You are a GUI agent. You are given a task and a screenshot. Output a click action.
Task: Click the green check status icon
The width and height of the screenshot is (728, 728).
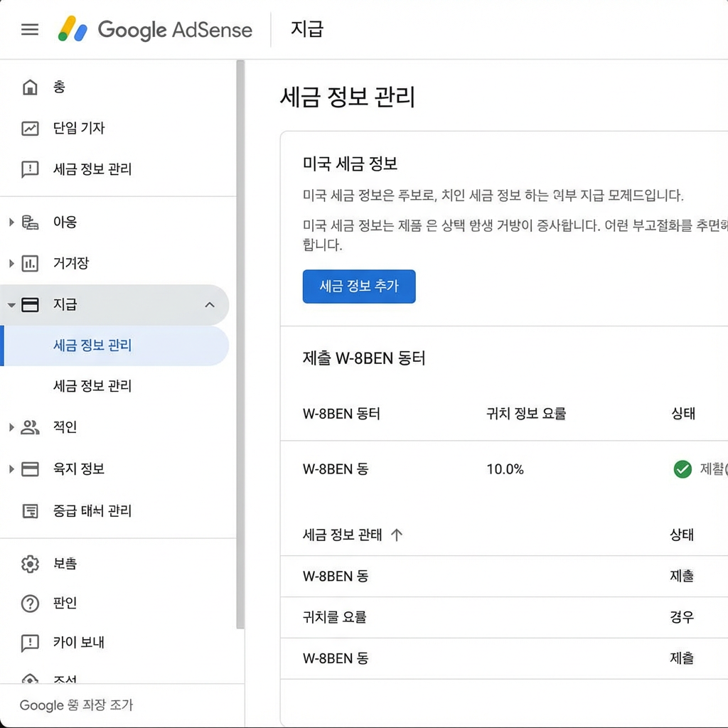[682, 469]
